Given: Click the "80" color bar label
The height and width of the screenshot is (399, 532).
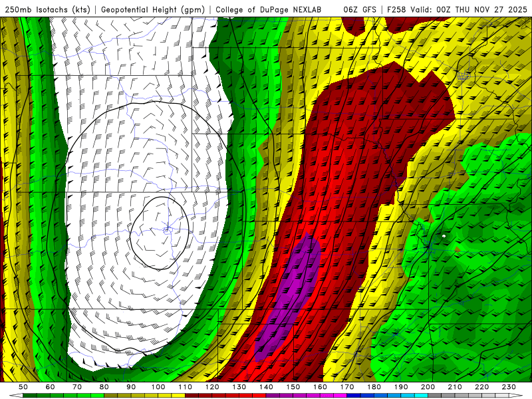Looking at the screenshot, I should pos(104,387).
